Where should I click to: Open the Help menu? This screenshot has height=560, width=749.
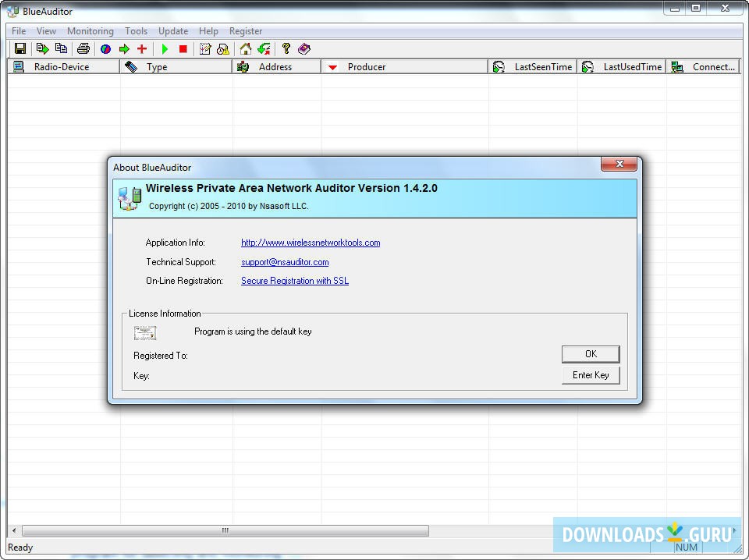click(x=208, y=31)
